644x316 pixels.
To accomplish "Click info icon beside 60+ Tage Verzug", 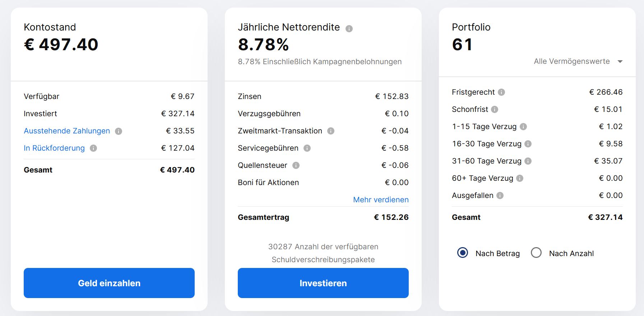I will (520, 178).
